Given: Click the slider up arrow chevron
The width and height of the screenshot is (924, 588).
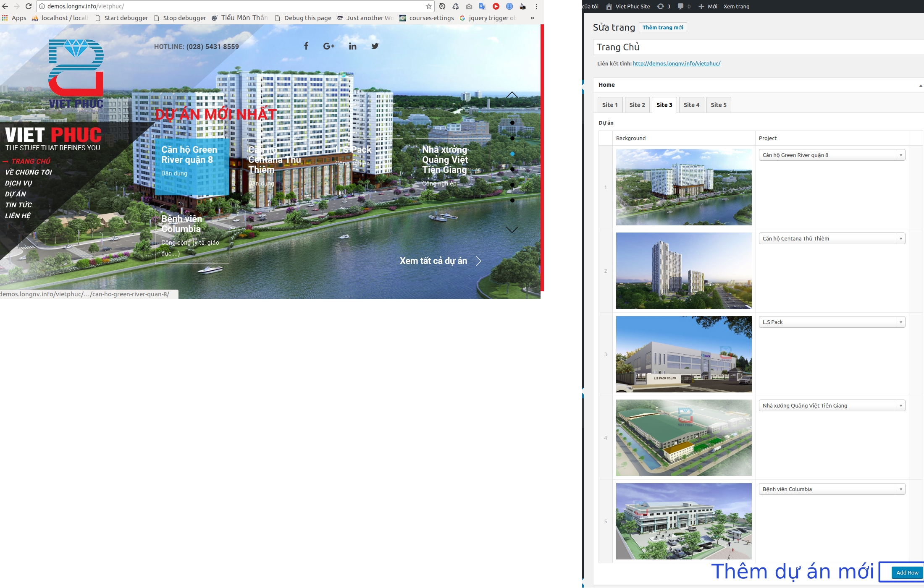Looking at the screenshot, I should (512, 95).
